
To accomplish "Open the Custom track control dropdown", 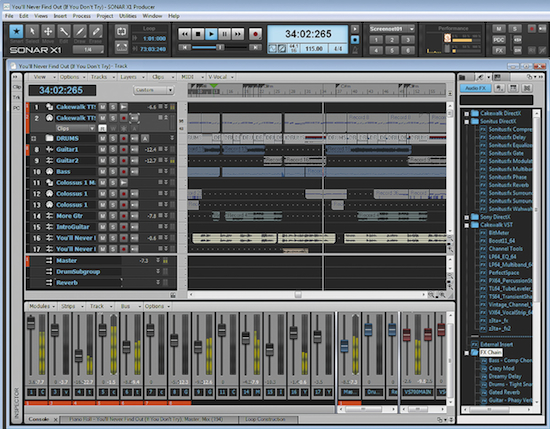I will (154, 90).
